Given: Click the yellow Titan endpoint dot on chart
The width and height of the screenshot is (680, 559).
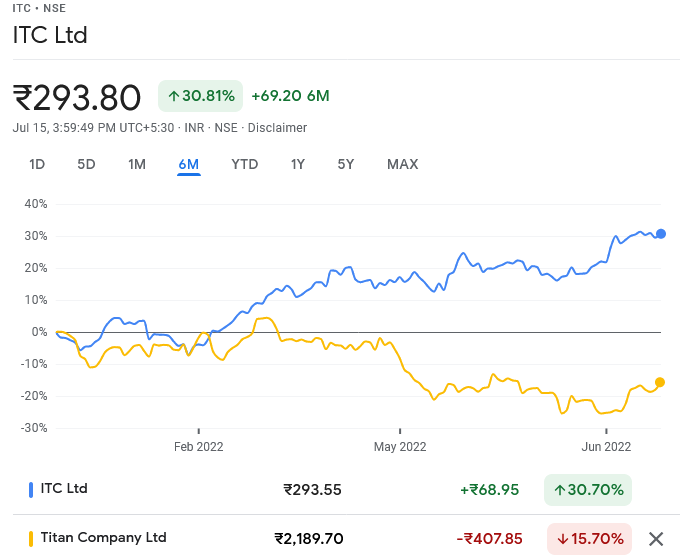Looking at the screenshot, I should pos(660,382).
